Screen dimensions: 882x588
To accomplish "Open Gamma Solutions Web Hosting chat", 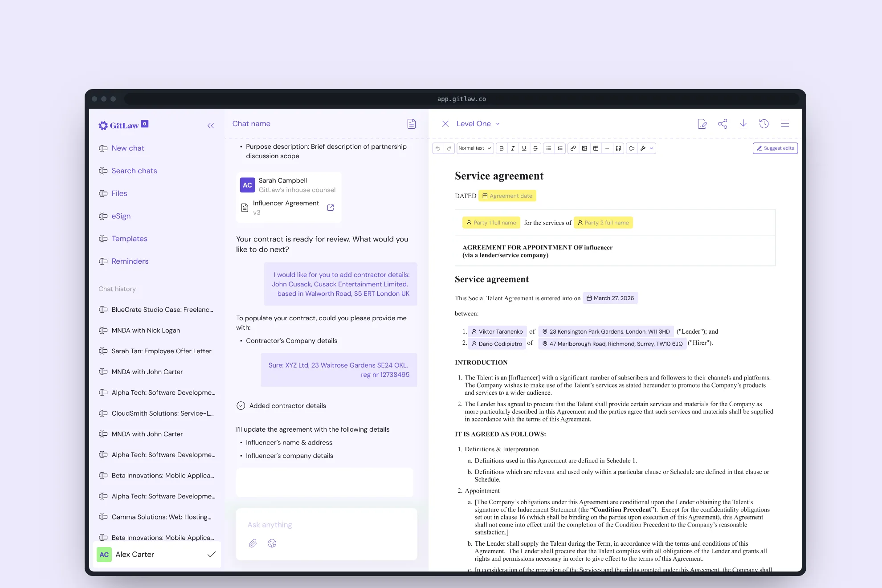I will pyautogui.click(x=155, y=517).
